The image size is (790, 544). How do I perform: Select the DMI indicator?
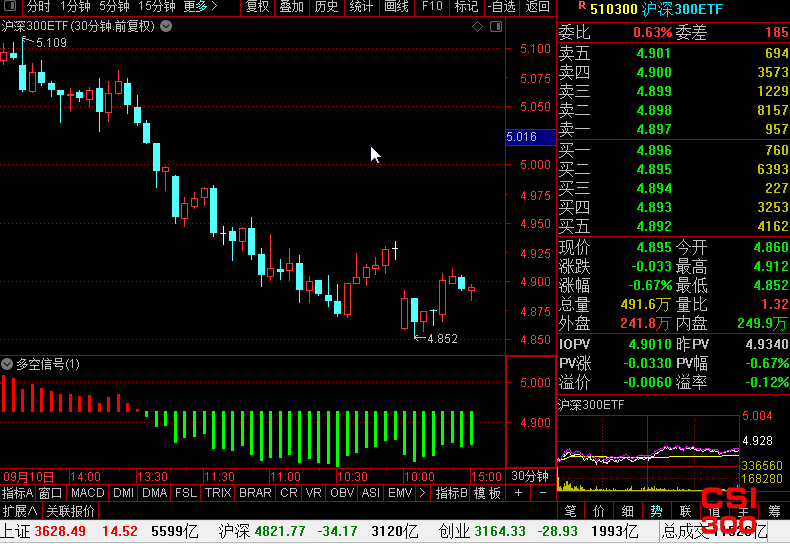point(123,493)
